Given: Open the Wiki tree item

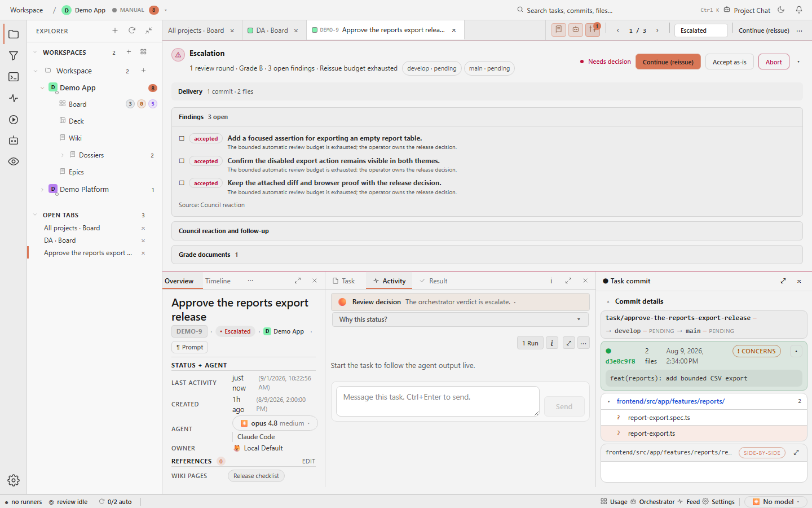Looking at the screenshot, I should 75,138.
